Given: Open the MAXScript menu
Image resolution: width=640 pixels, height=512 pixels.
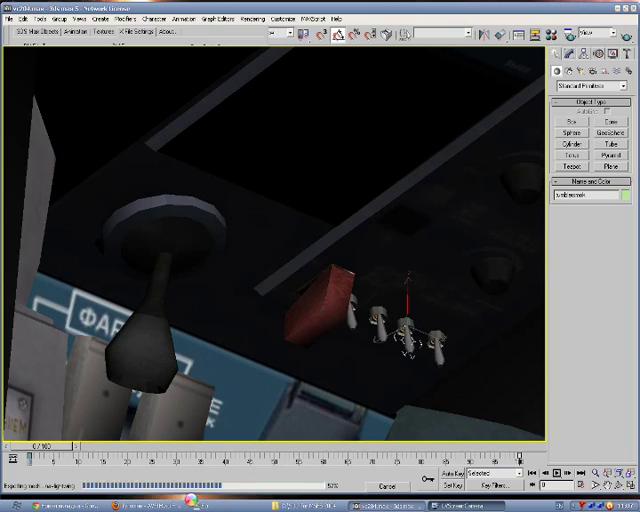Looking at the screenshot, I should click(313, 19).
